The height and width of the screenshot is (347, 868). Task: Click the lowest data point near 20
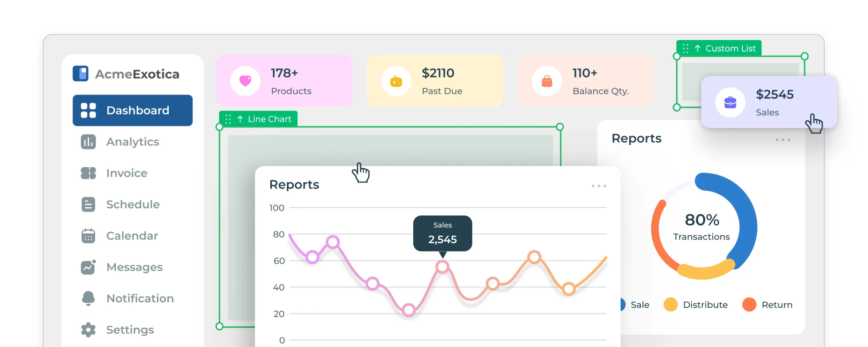pyautogui.click(x=409, y=310)
